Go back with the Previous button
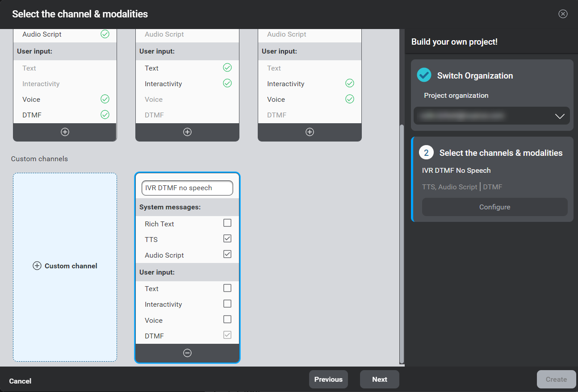The width and height of the screenshot is (578, 392). coord(328,379)
